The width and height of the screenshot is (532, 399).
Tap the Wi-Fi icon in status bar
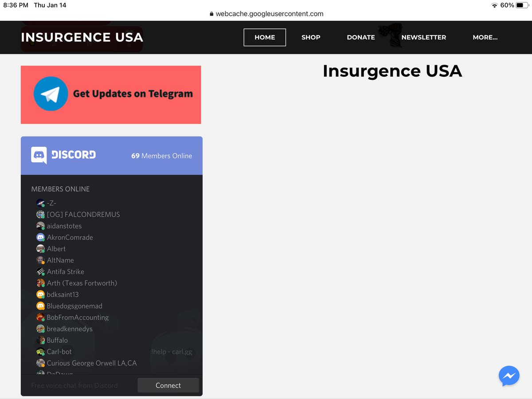(494, 5)
